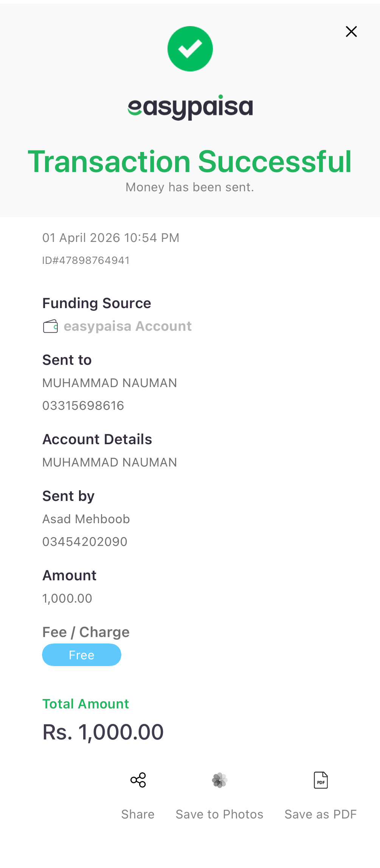Tap the sender phone number 03454202090
Image resolution: width=380 pixels, height=868 pixels.
[x=85, y=542]
